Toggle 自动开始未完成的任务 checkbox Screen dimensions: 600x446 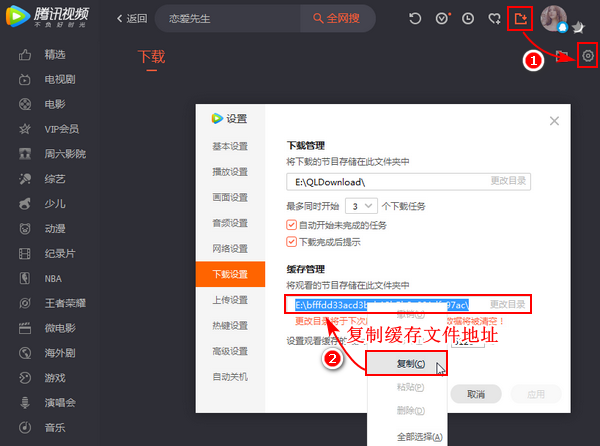[x=291, y=225]
